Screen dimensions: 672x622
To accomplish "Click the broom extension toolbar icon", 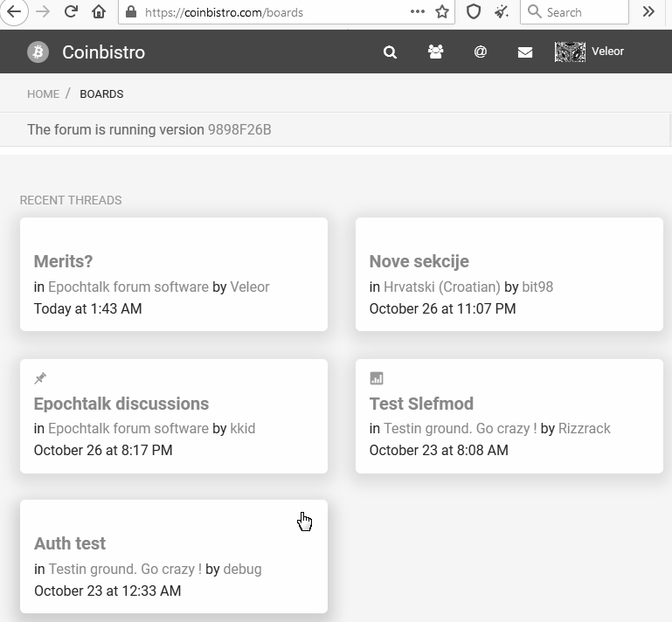I will pyautogui.click(x=501, y=11).
